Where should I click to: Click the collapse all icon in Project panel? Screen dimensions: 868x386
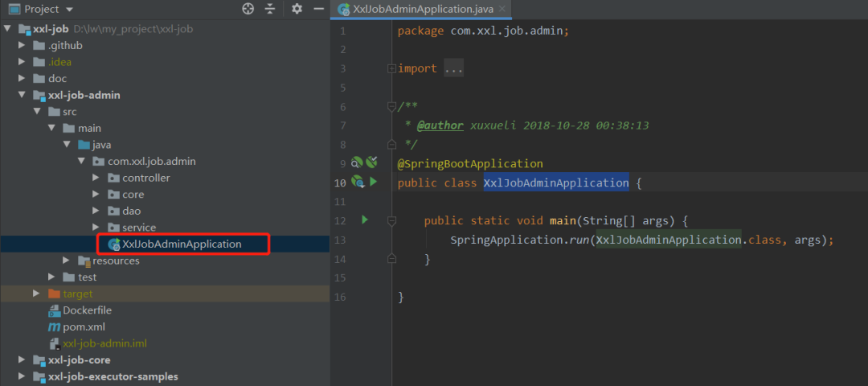(x=269, y=9)
